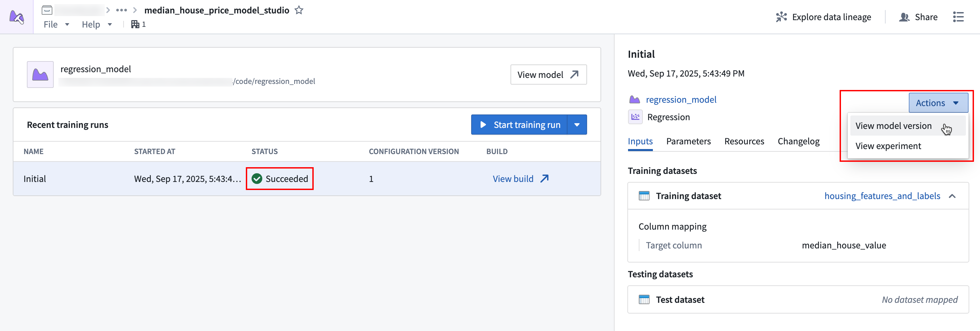Click the Explore data lineage icon

click(x=781, y=17)
